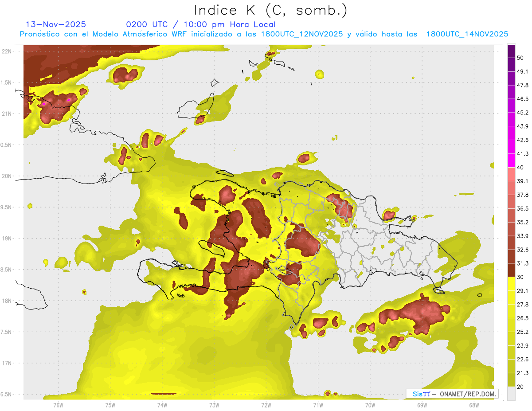The width and height of the screenshot is (532, 411).
Task: Click the 69W longitude label
Action: (422, 405)
